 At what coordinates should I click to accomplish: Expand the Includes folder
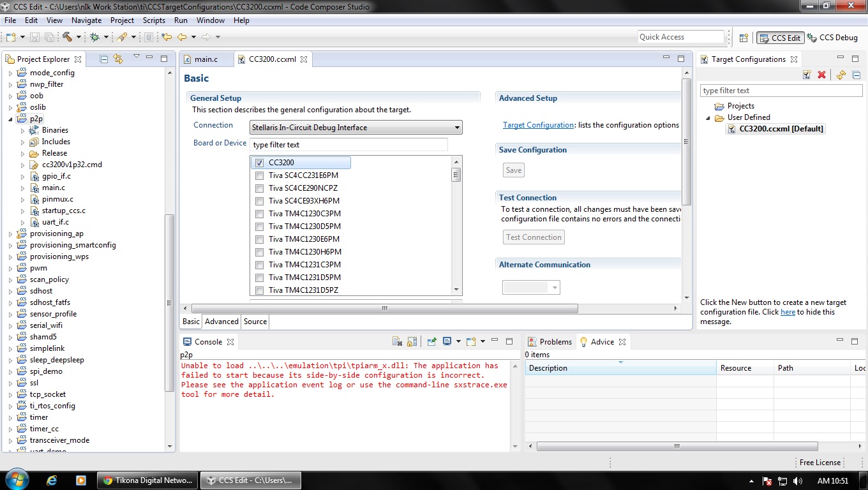22,142
